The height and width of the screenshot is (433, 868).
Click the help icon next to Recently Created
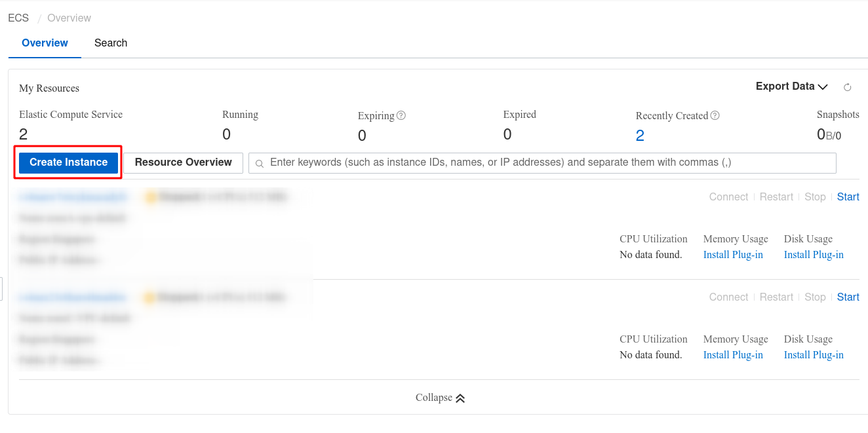point(715,115)
